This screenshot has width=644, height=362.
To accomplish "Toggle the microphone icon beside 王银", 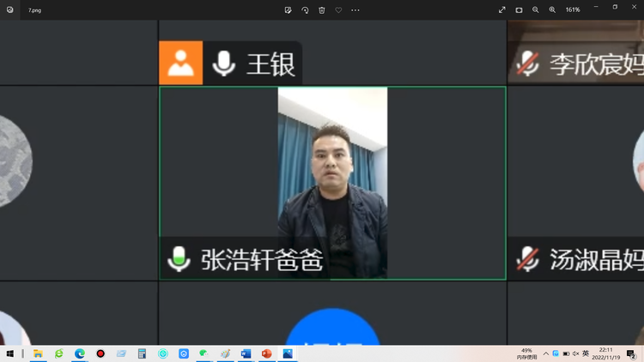I will point(224,63).
